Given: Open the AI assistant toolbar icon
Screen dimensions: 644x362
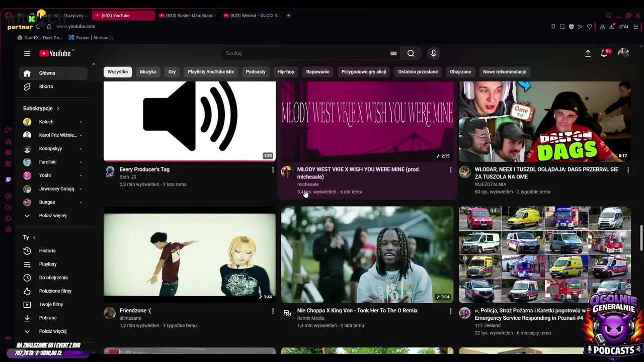Looking at the screenshot, I should pos(624,27).
